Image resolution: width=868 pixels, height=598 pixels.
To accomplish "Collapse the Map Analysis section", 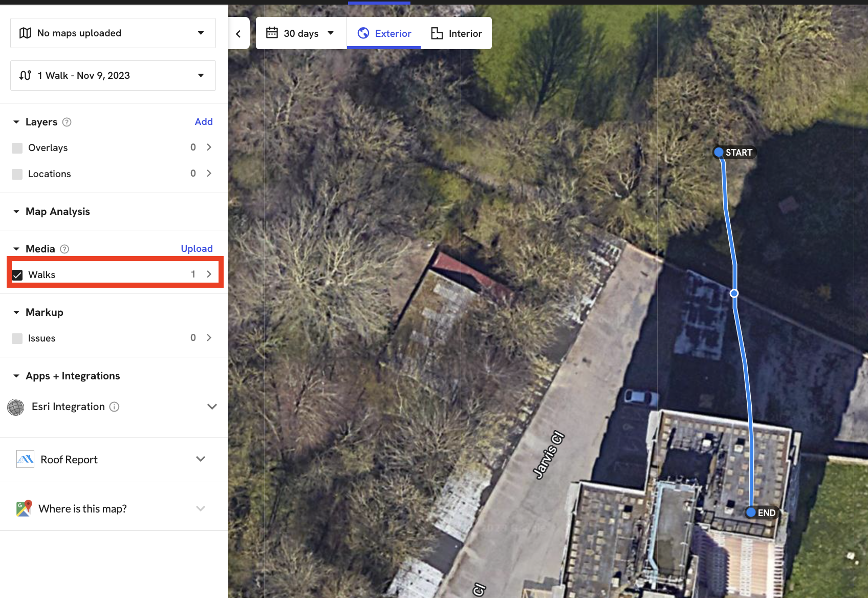I will coord(16,211).
